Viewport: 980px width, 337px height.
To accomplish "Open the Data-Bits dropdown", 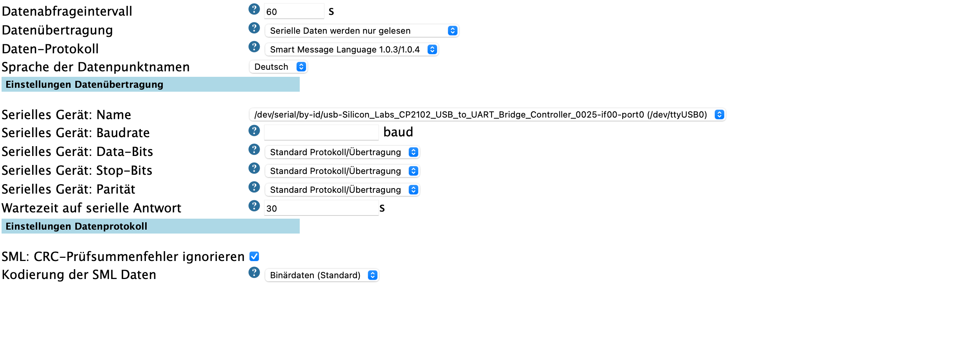I will [x=342, y=152].
